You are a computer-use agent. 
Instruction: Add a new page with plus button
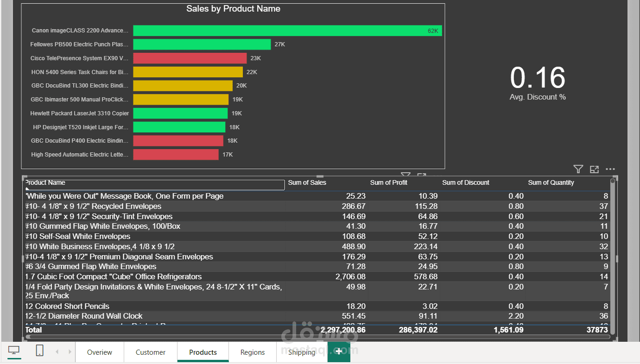click(339, 352)
